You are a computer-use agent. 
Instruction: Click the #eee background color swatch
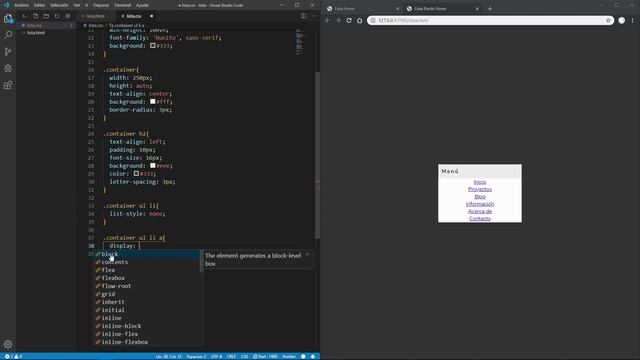click(x=153, y=166)
